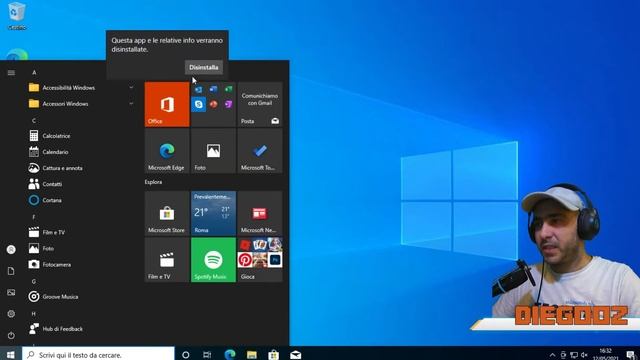The width and height of the screenshot is (640, 360).
Task: Open the Film e TV tile
Action: 167,260
